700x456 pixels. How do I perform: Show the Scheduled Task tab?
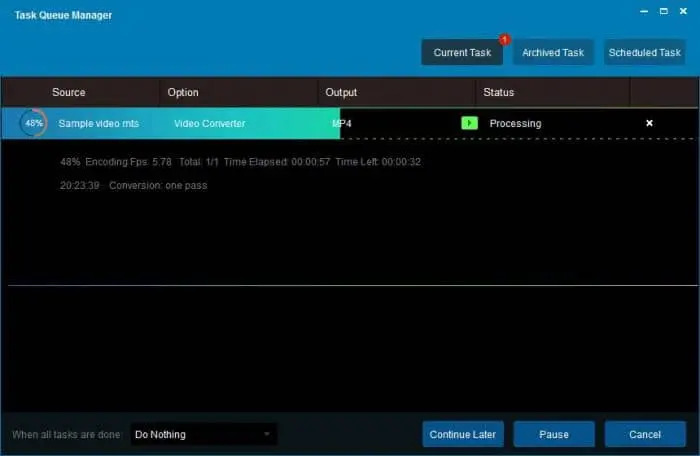click(x=644, y=52)
